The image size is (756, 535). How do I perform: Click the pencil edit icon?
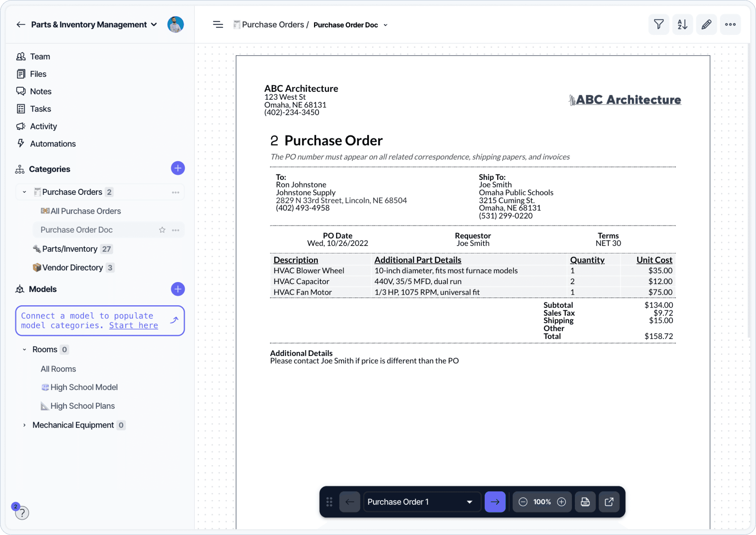(x=706, y=24)
